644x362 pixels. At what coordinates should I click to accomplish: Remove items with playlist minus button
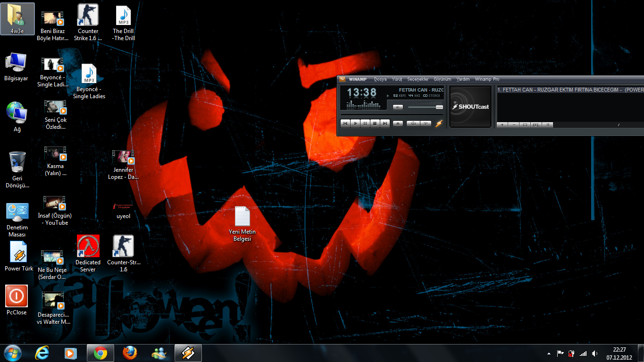coord(514,125)
